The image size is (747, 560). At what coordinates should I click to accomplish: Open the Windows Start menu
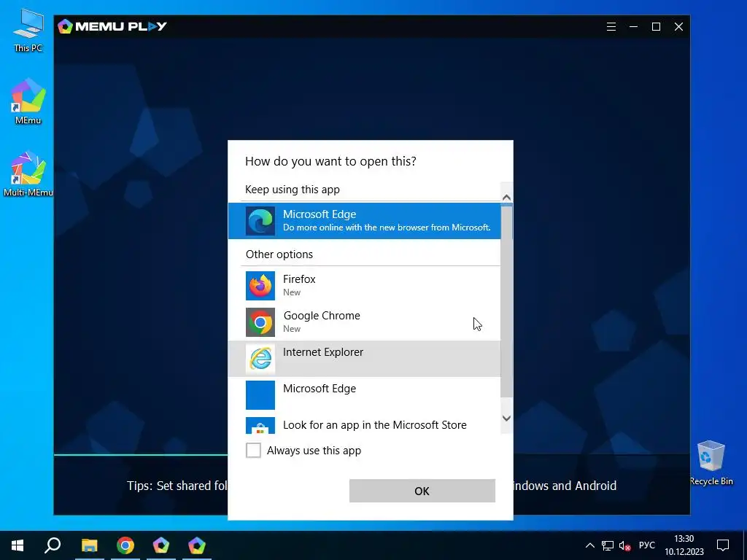click(x=18, y=545)
